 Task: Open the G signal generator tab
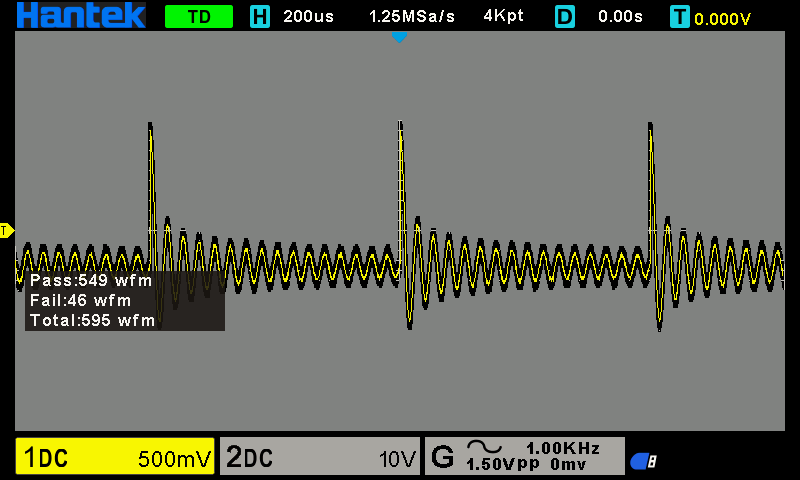coord(441,458)
